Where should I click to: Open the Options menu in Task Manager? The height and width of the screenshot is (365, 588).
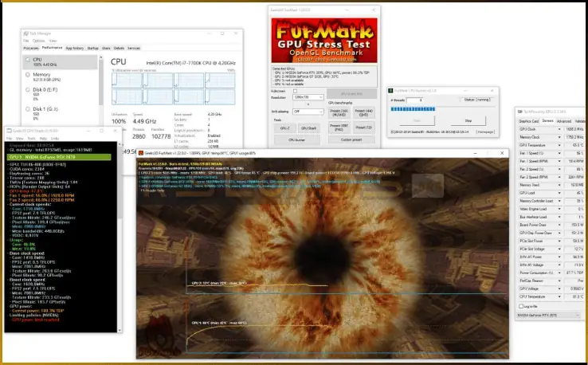click(38, 41)
